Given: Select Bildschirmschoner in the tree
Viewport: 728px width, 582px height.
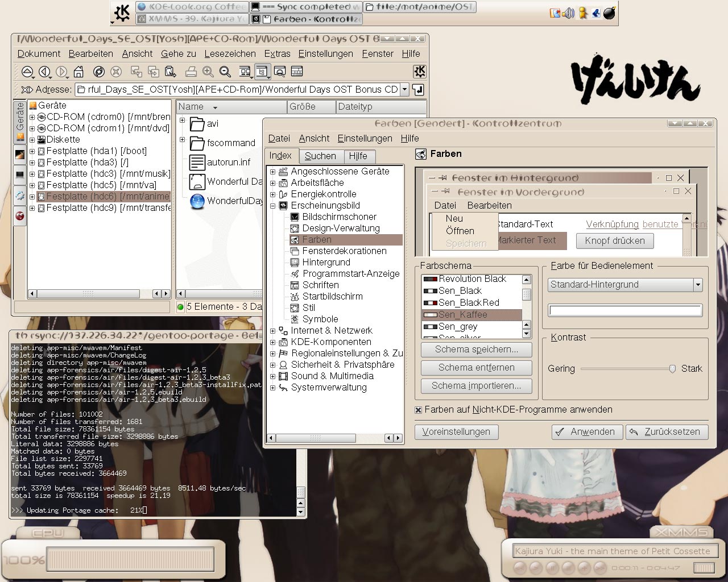Looking at the screenshot, I should click(339, 217).
